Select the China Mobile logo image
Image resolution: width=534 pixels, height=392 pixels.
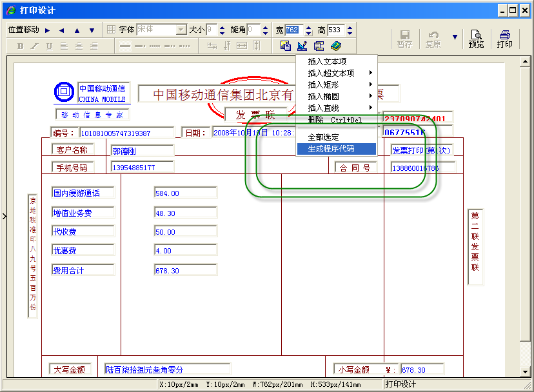tap(64, 92)
